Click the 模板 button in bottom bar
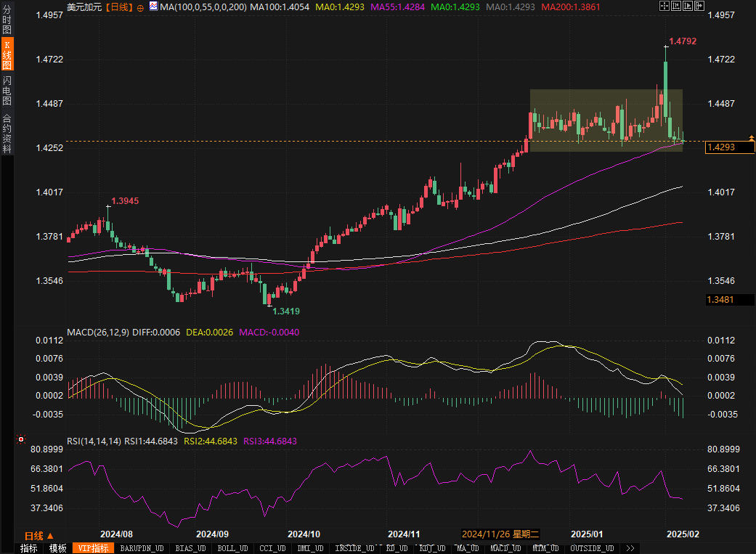 pos(58,548)
